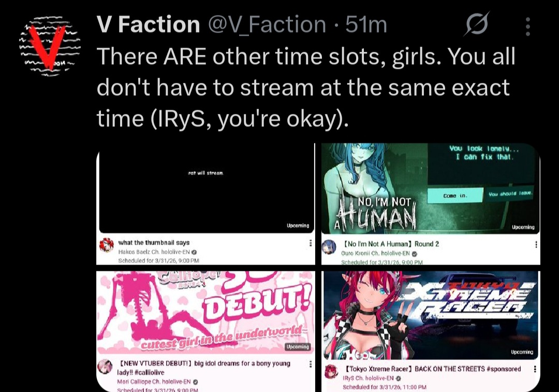Image resolution: width=559 pixels, height=392 pixels.
Task: Open Mori Calliope channel avatar
Action: tap(105, 367)
